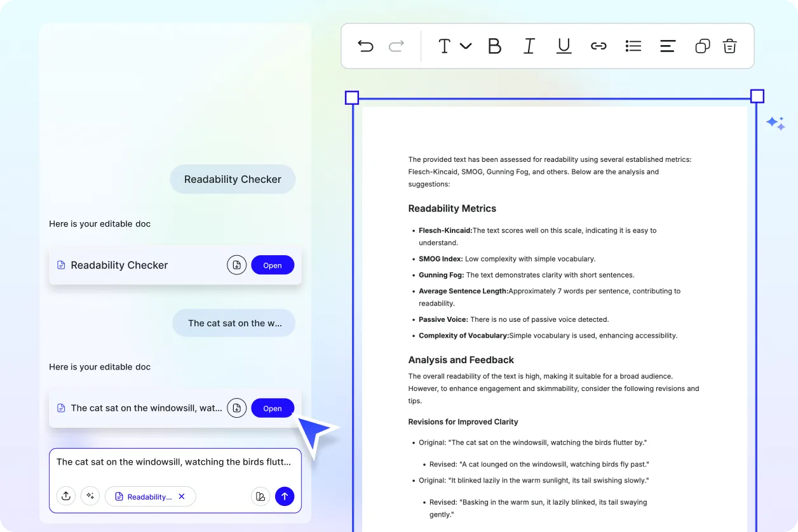Click the upload file icon in prompt box
The image size is (798, 532).
pyautogui.click(x=66, y=496)
